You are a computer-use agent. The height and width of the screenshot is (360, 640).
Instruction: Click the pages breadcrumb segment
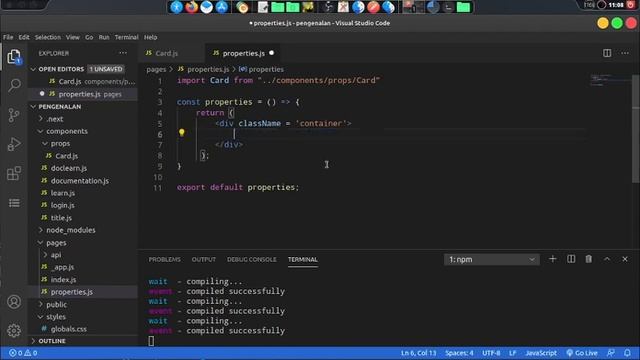pyautogui.click(x=156, y=69)
